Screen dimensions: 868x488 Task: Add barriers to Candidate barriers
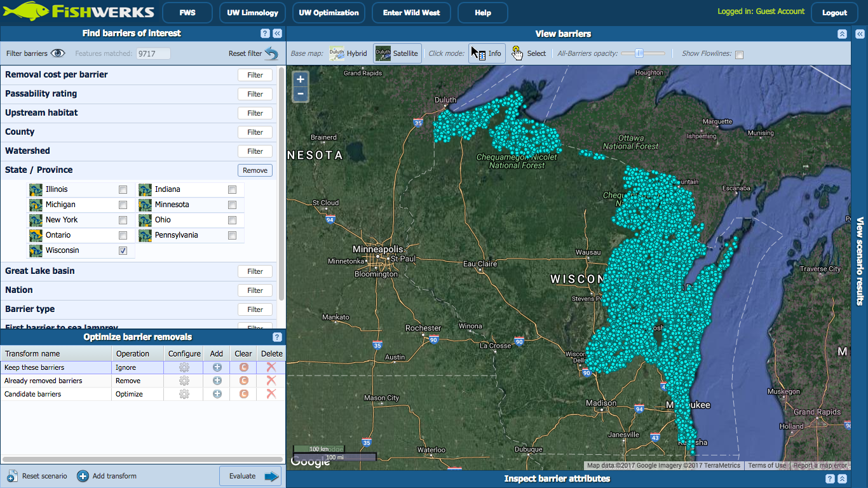(x=217, y=394)
